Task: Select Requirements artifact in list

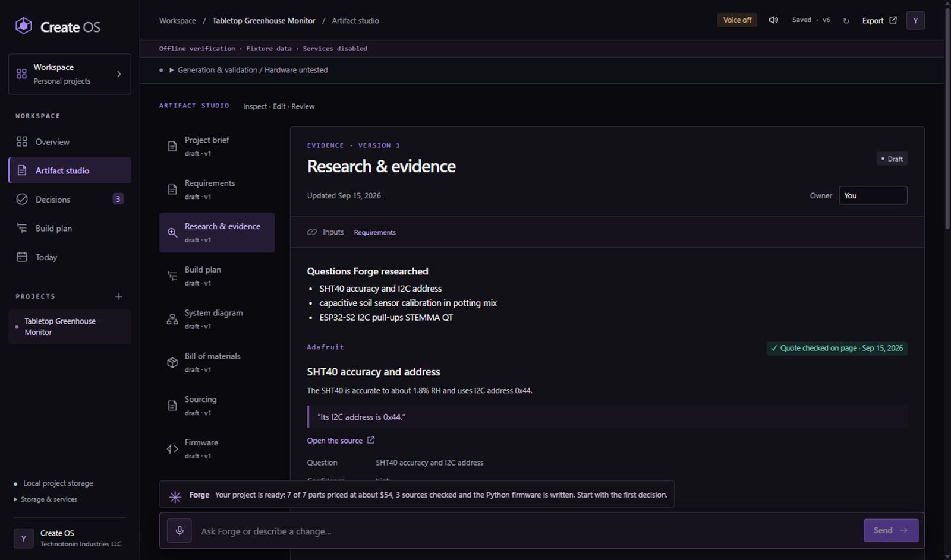Action: point(217,189)
